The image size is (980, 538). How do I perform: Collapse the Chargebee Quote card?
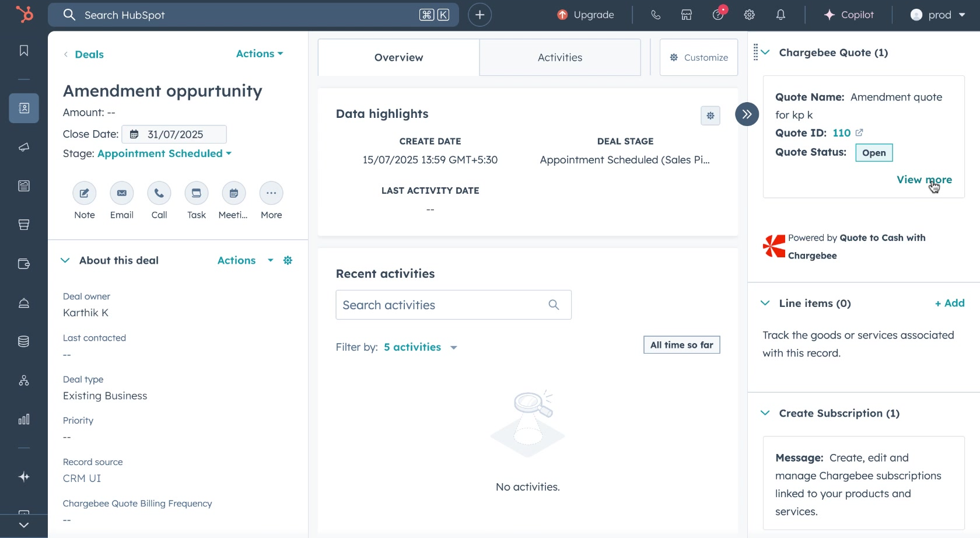coord(765,53)
